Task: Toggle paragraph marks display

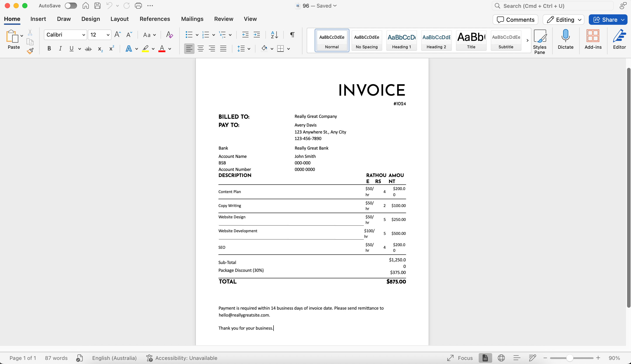Action: tap(292, 35)
